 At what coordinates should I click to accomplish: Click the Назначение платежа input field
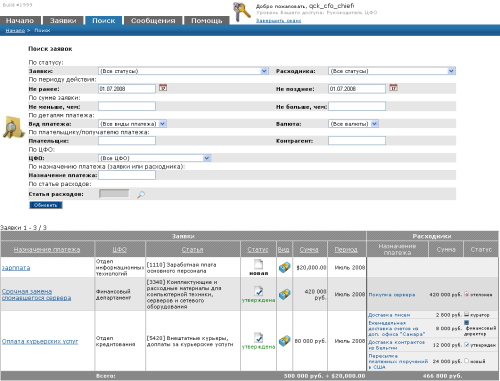tap(127, 175)
